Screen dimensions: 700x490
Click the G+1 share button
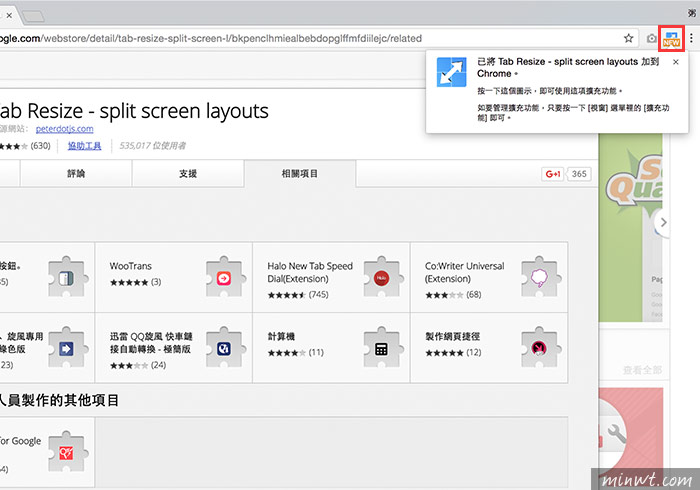click(553, 174)
